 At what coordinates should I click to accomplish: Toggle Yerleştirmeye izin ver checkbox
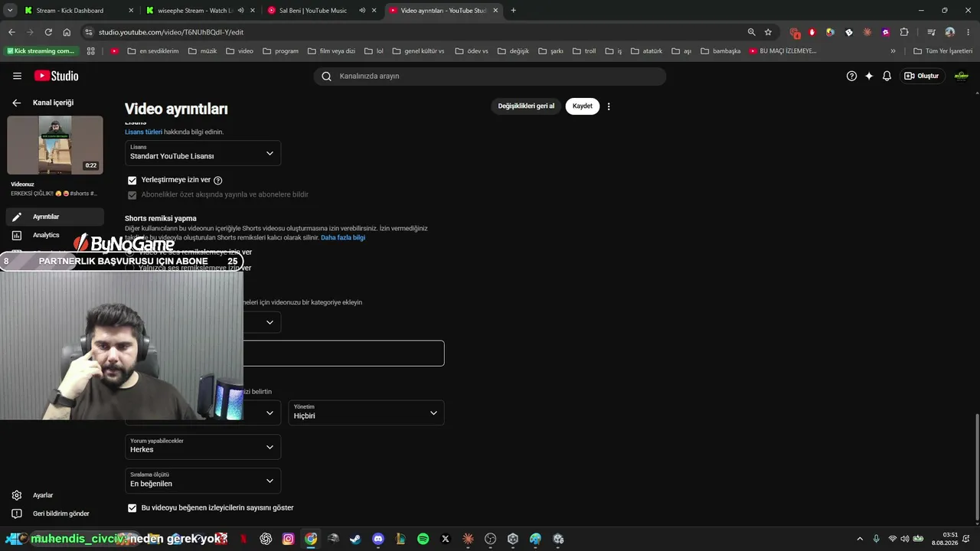click(x=132, y=181)
